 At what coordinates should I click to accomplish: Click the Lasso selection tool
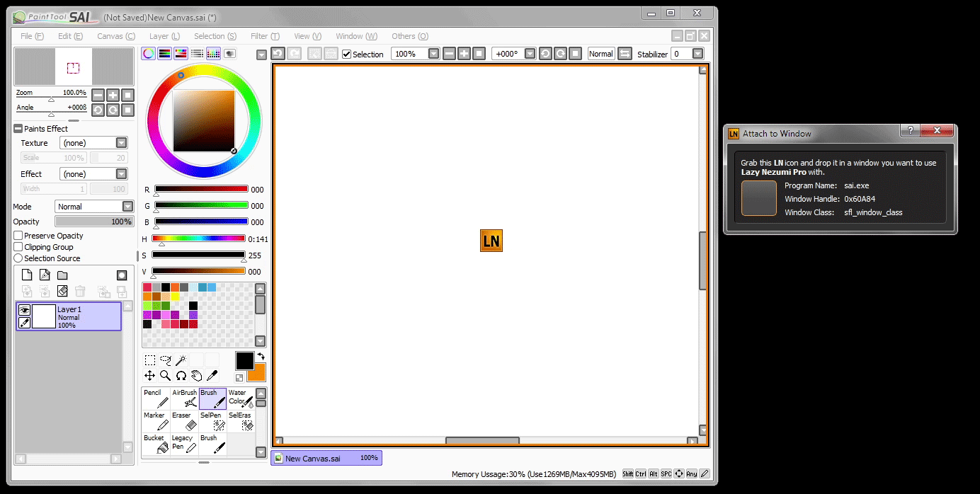(x=166, y=360)
